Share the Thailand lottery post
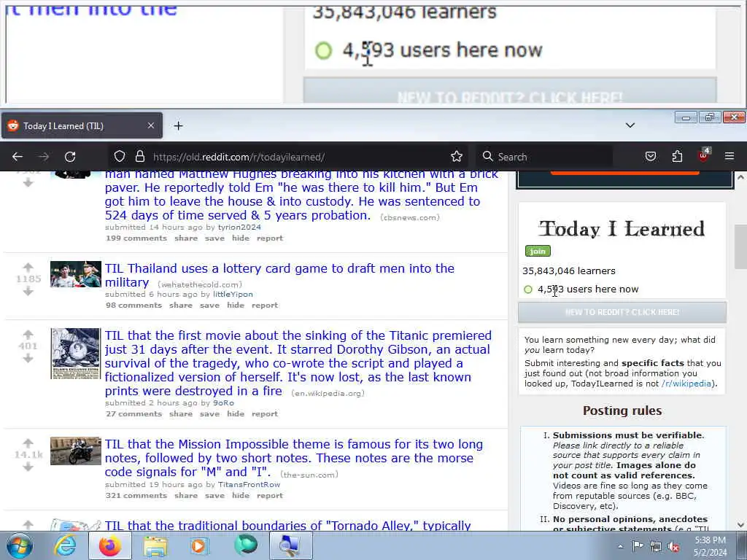This screenshot has width=747, height=560. pyautogui.click(x=181, y=306)
